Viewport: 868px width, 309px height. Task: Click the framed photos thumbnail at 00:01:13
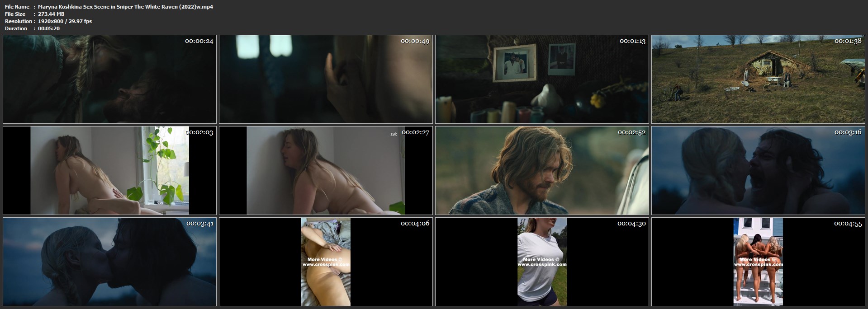pyautogui.click(x=542, y=79)
